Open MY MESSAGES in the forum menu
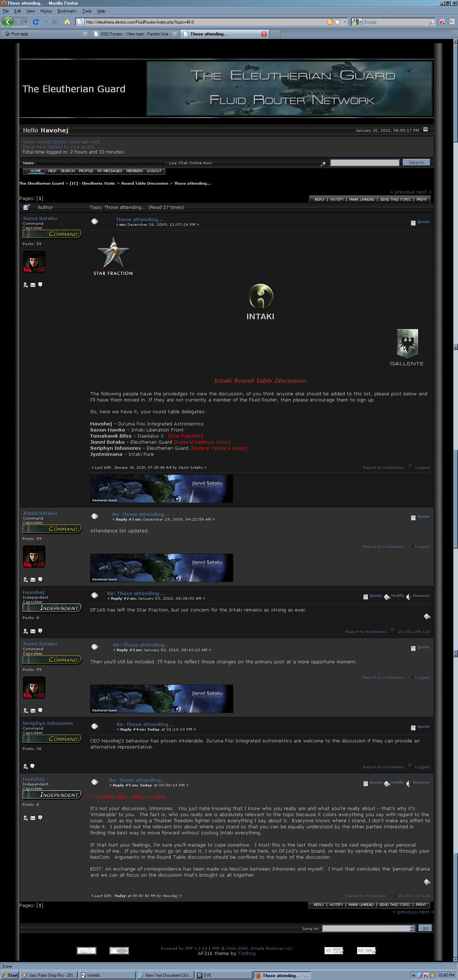Image resolution: width=458 pixels, height=980 pixels. click(109, 171)
